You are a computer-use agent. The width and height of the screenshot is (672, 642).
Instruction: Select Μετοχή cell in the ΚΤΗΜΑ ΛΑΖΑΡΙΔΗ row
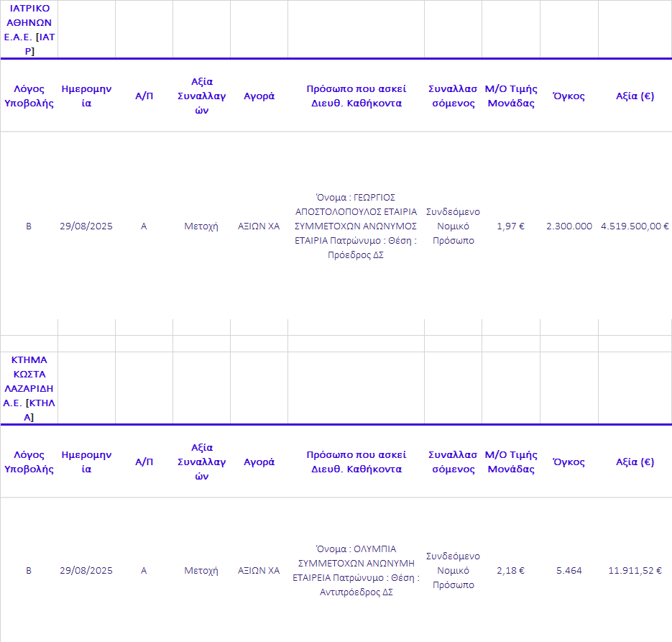[201, 571]
